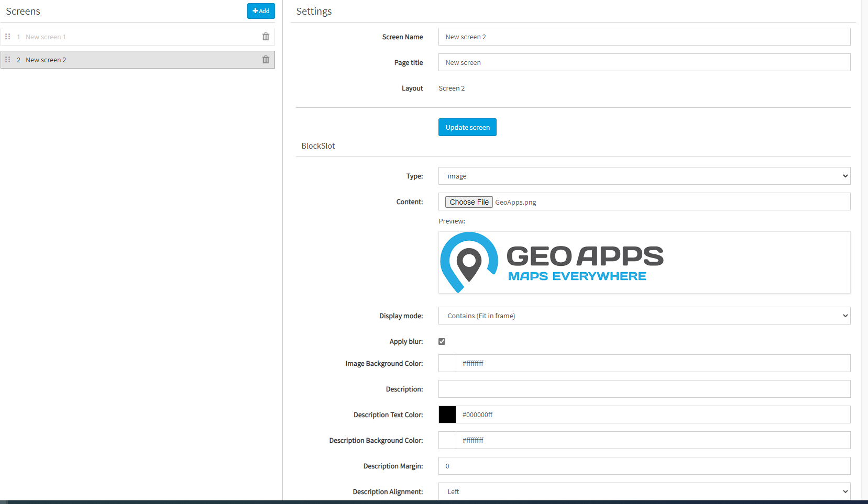Viewport: 868px width, 504px height.
Task: Grab drag handle of New screen 2
Action: click(x=8, y=60)
